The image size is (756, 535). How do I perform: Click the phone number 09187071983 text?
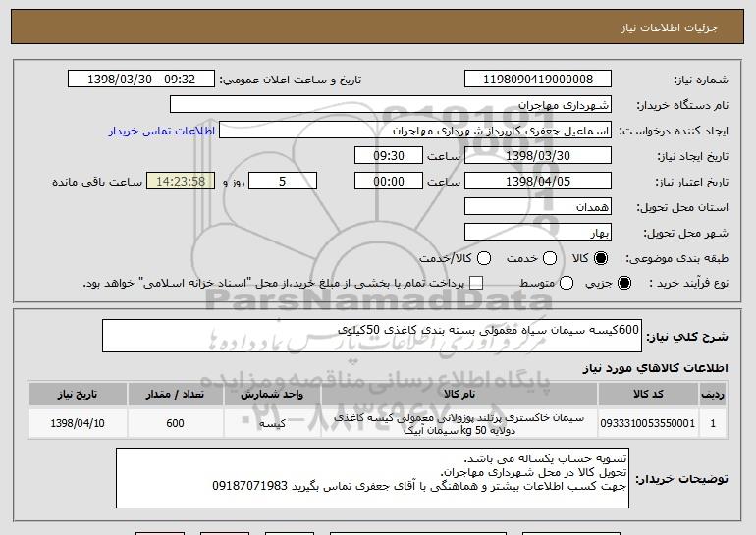coord(249,486)
